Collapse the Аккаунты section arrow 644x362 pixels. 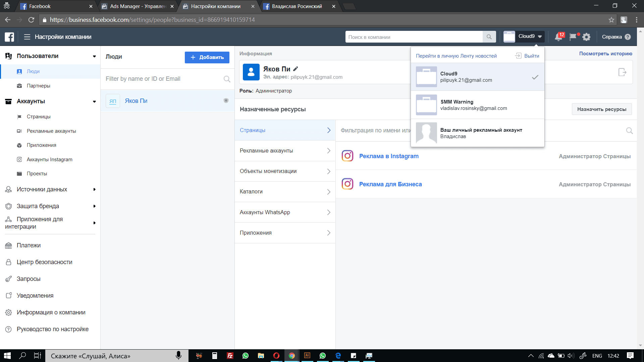[x=94, y=102]
